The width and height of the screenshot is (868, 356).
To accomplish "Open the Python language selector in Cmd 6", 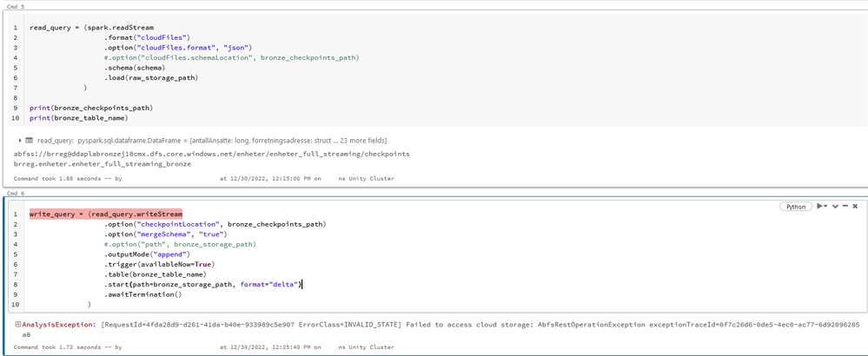I will pyautogui.click(x=795, y=207).
